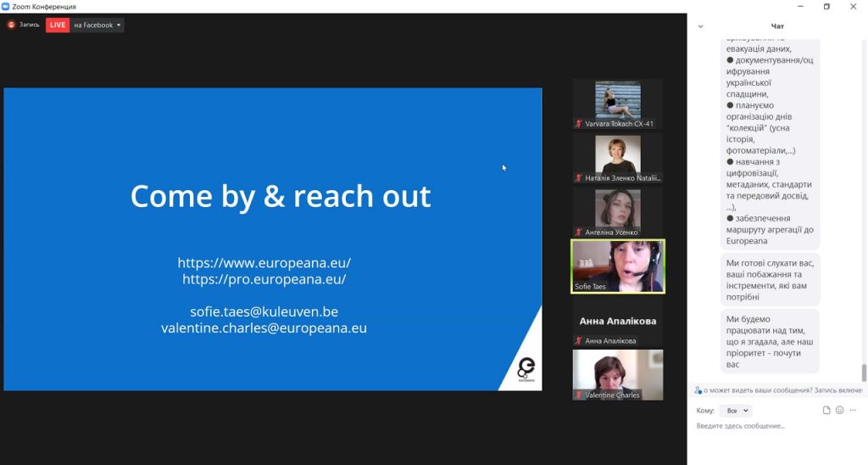Click muted mic icon of Анна Апалікова

(578, 341)
